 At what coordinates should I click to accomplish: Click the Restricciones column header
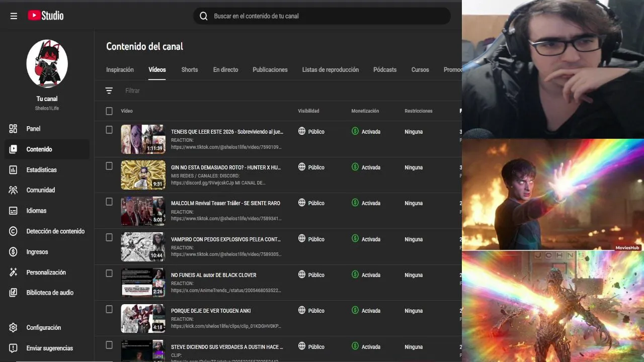pos(418,111)
